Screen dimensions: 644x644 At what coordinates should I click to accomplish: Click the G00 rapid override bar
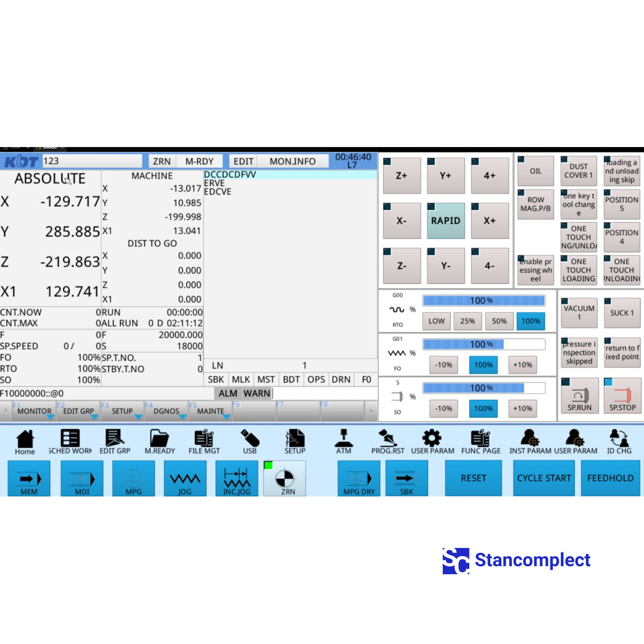coord(483,301)
